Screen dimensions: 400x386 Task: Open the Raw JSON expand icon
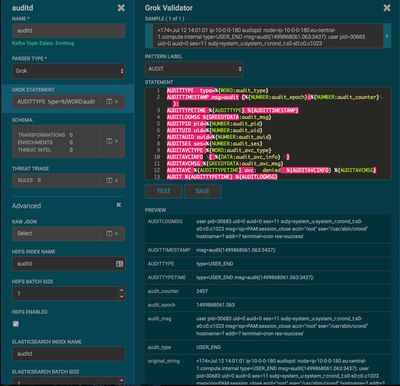(112, 234)
